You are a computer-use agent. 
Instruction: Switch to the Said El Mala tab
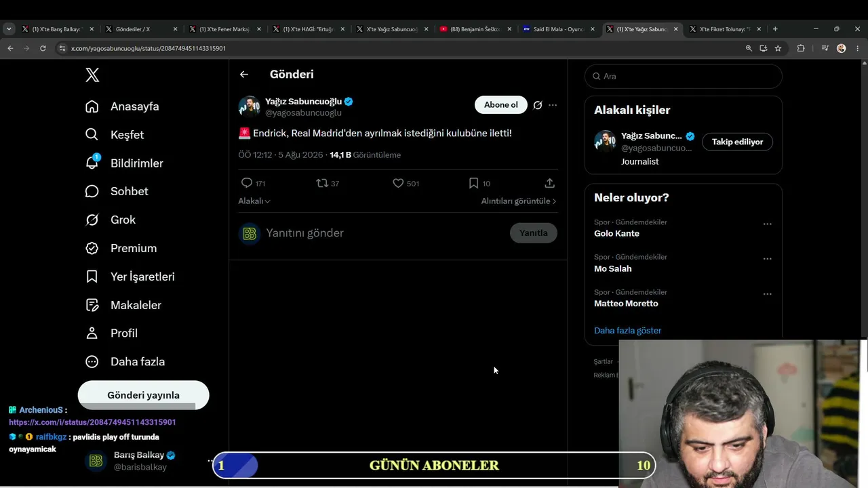[x=558, y=29]
